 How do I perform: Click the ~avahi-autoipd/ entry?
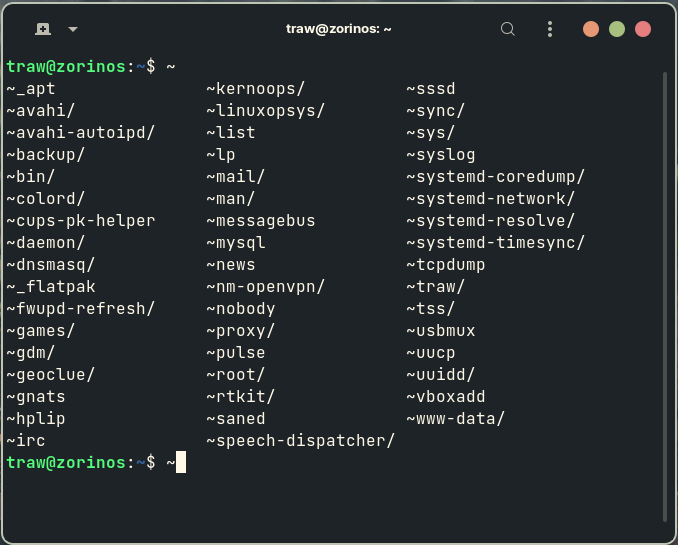tap(81, 133)
